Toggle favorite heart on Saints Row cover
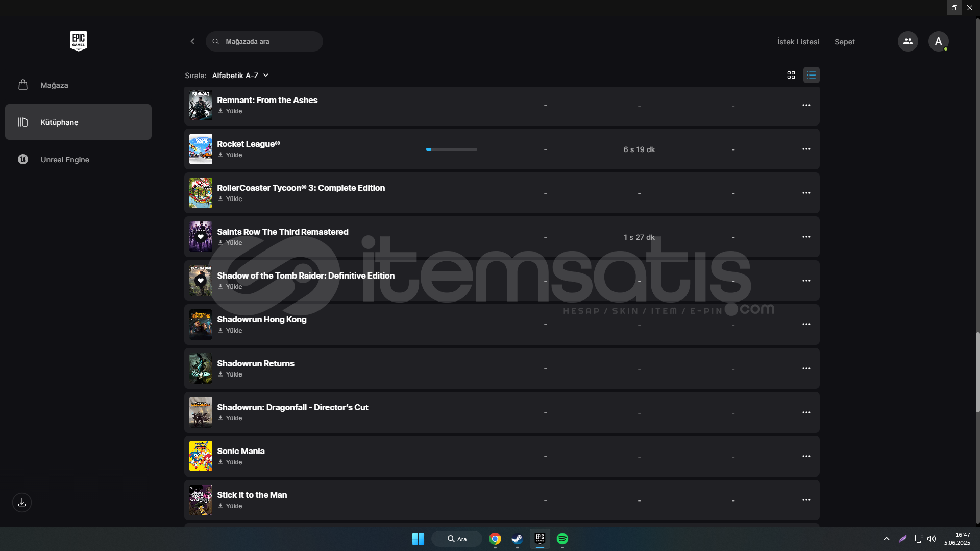Screen dimensions: 980x551 [201, 237]
